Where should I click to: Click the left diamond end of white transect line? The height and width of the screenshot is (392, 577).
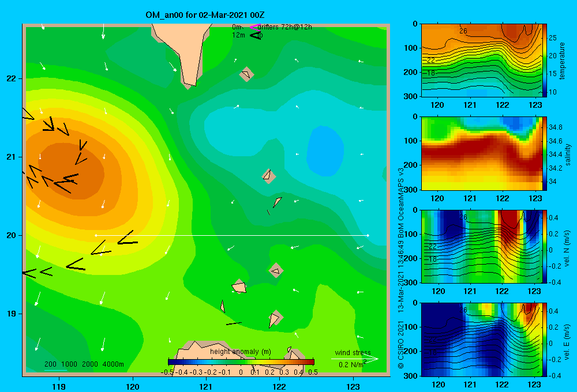click(96, 235)
